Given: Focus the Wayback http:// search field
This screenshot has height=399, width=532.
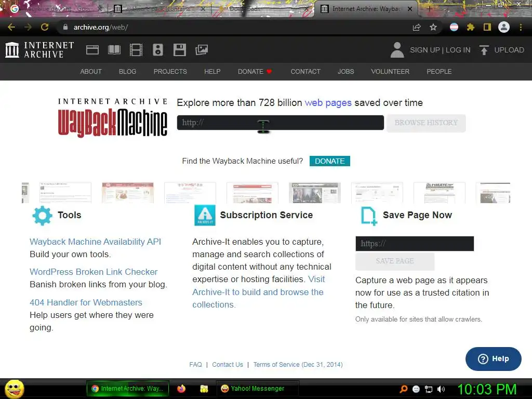Looking at the screenshot, I should 280,123.
